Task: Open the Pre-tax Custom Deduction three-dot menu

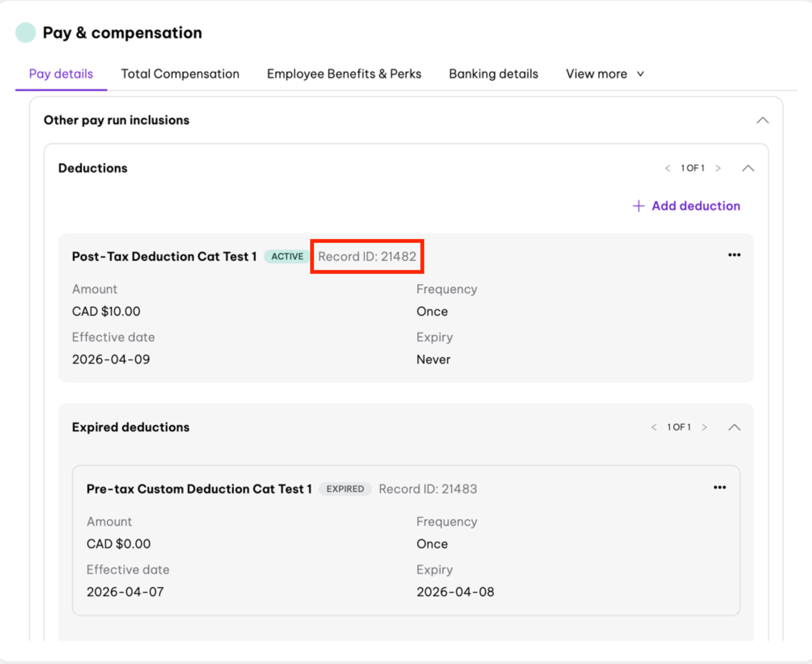Action: [719, 487]
